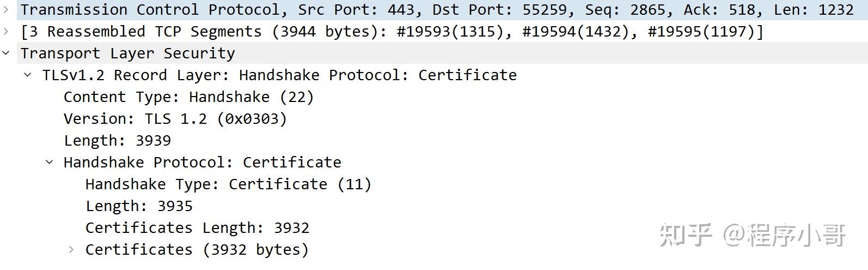
Task: Collapse the Transport Layer Security section
Action: (x=6, y=53)
